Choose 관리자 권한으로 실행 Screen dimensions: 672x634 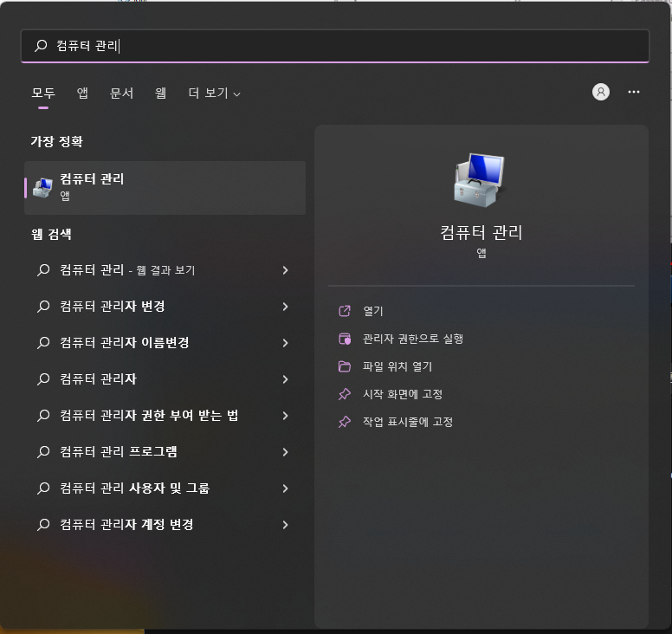[x=413, y=339]
